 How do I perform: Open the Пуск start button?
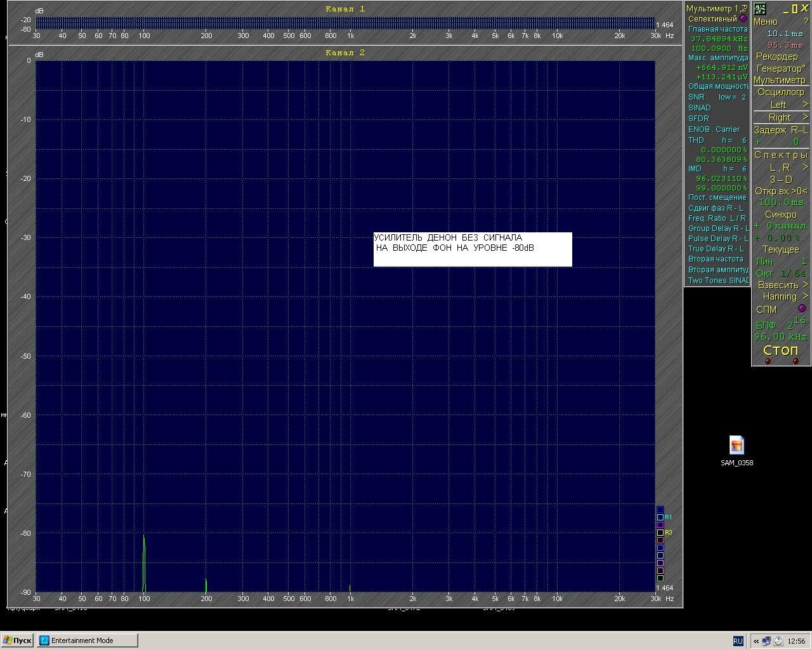click(17, 640)
